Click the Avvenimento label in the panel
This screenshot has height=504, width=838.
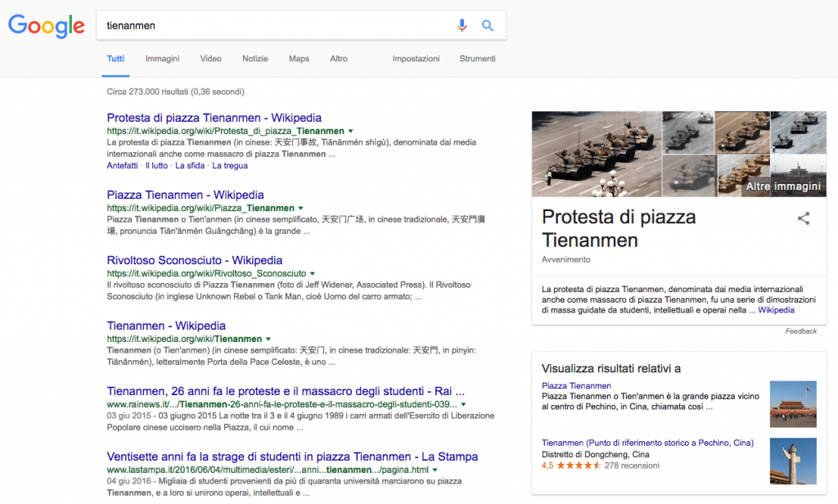(x=566, y=259)
